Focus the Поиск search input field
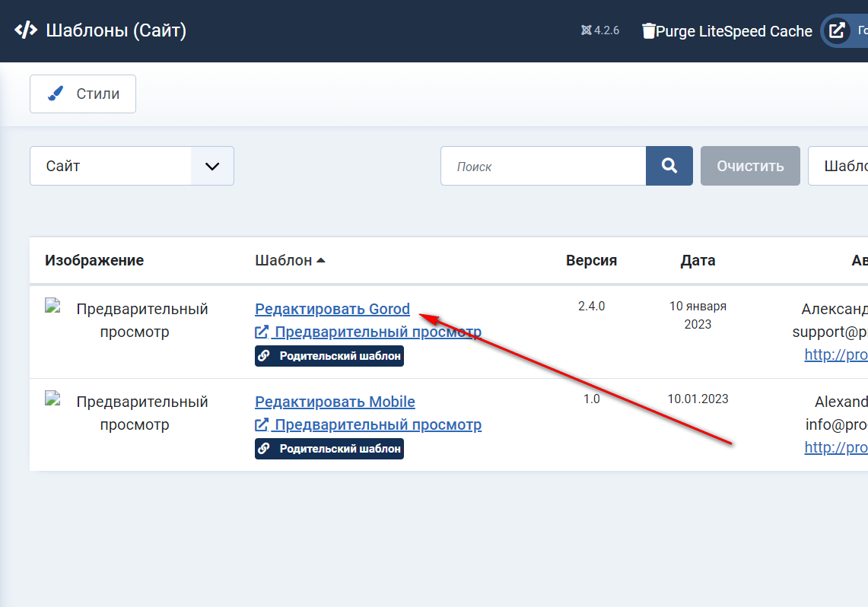Image resolution: width=868 pixels, height=607 pixels. [x=543, y=166]
